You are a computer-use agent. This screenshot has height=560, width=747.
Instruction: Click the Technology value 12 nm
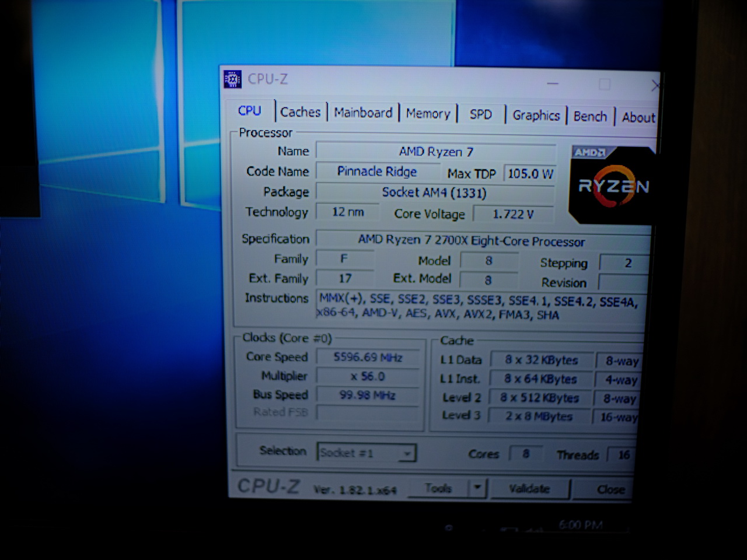coord(347,212)
